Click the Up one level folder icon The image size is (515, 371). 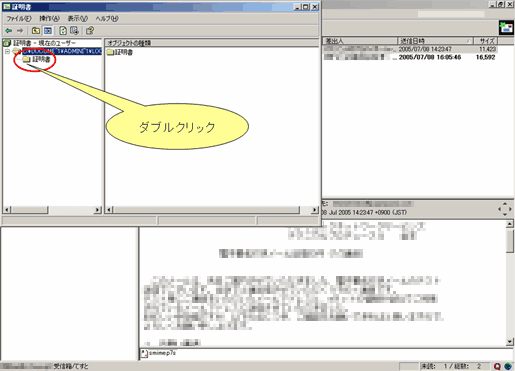36,31
